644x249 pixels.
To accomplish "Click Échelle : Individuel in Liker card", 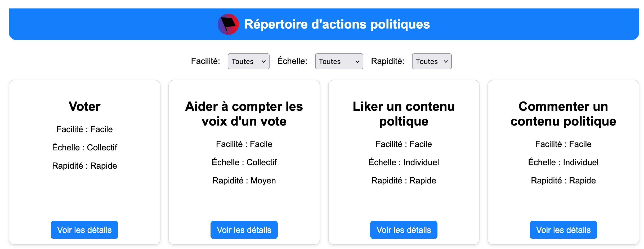I will coord(404,162).
